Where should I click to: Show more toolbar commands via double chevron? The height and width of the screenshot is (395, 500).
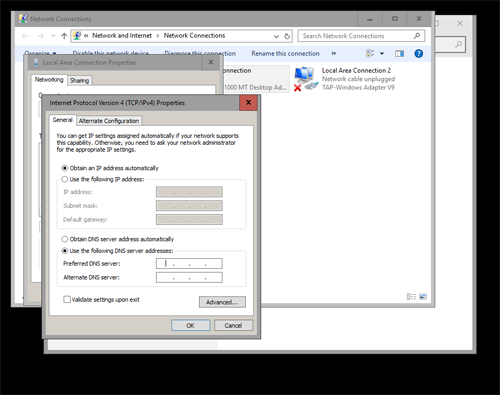(x=334, y=53)
